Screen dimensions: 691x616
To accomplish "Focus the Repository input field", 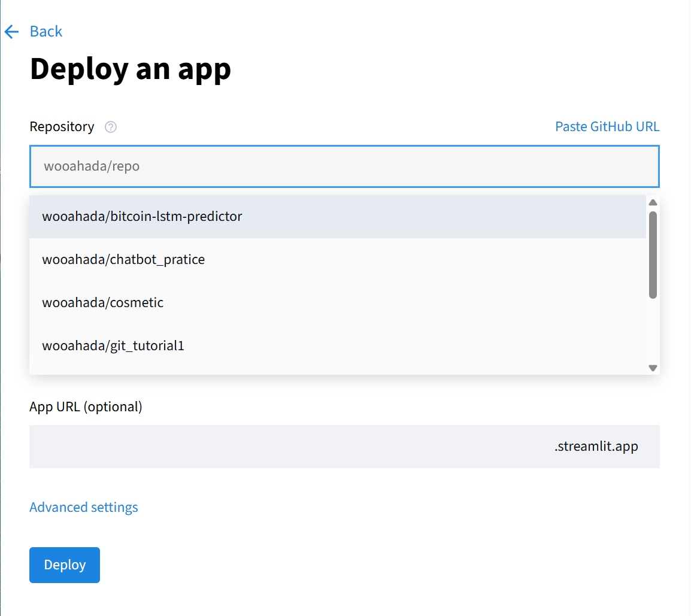I will tap(344, 166).
